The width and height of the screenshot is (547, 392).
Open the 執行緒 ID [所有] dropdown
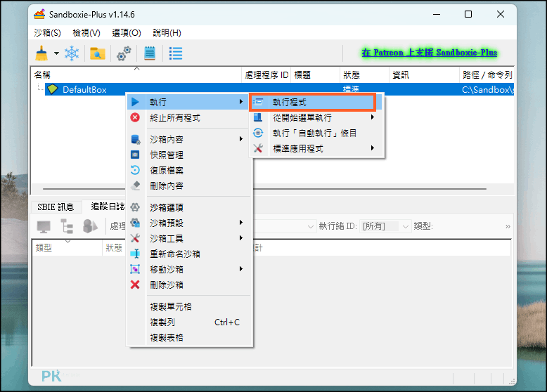385,226
